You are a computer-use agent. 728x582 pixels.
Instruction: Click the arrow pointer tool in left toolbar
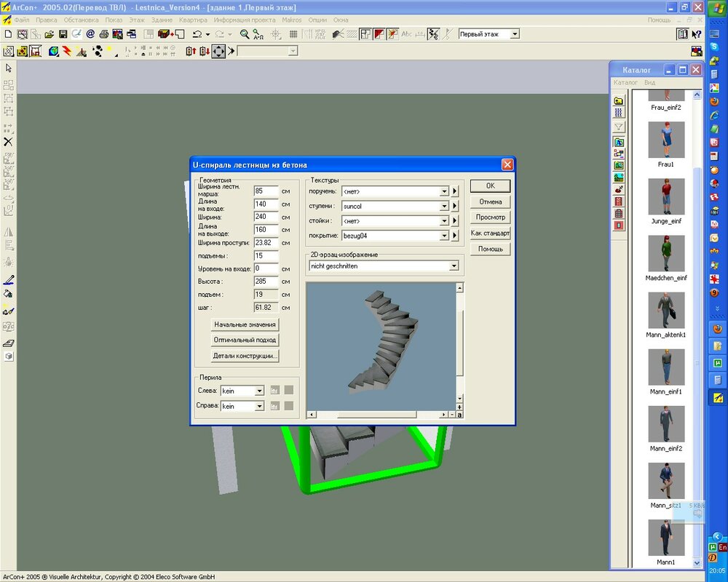pos(9,68)
